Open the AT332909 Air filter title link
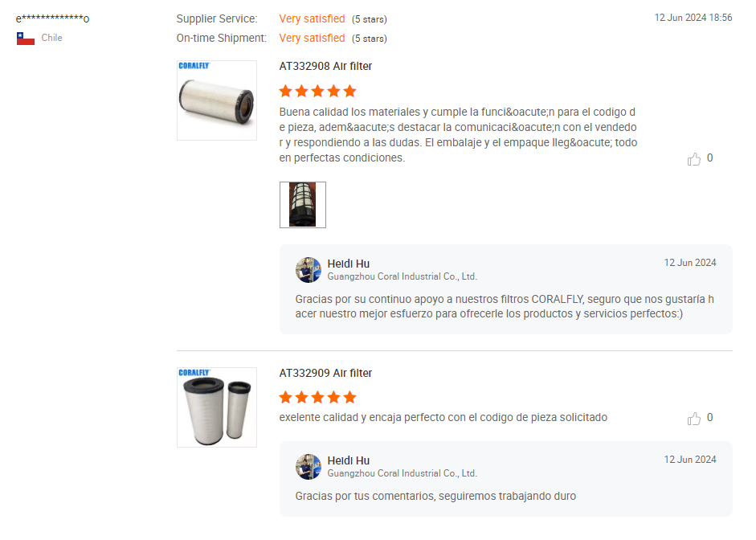This screenshot has height=540, width=756. [x=325, y=373]
